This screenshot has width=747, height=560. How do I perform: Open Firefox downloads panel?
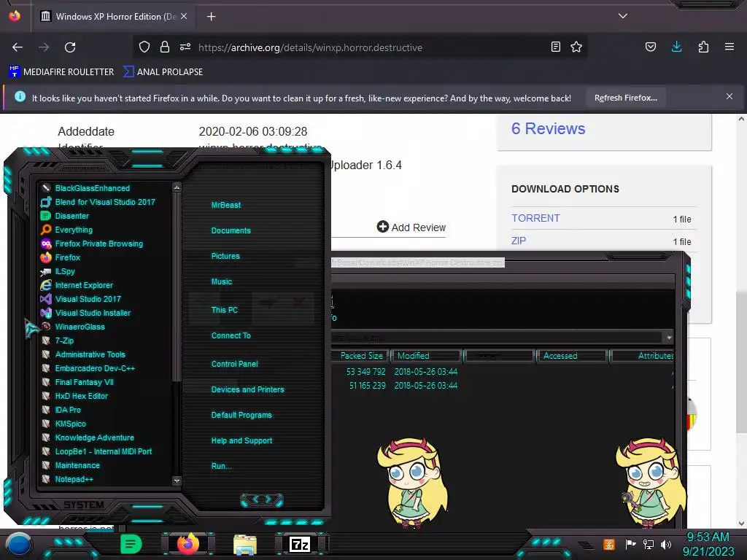pyautogui.click(x=676, y=47)
